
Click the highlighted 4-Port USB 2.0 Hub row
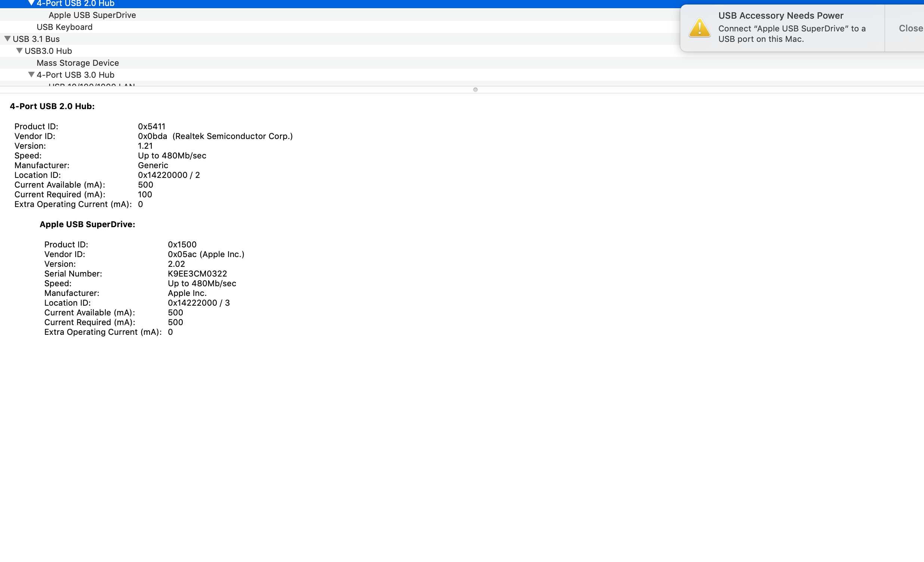point(76,3)
